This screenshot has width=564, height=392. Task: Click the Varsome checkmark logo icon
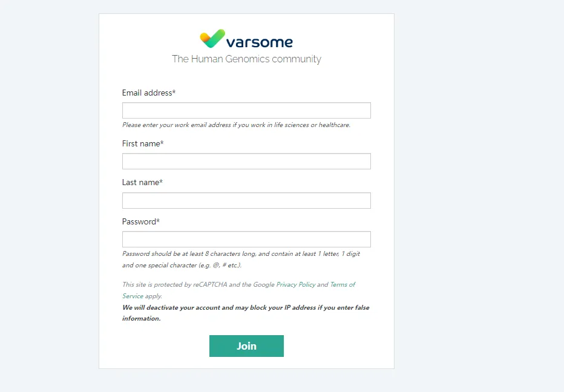tap(212, 39)
